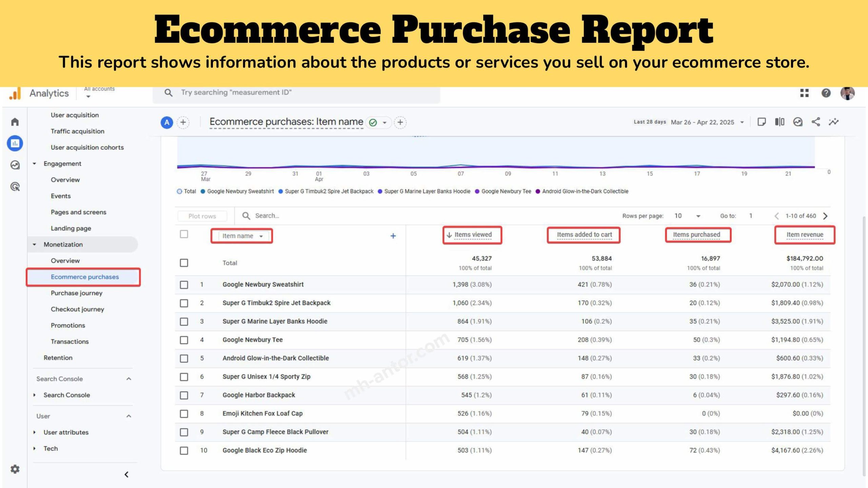Open the Google apps grid
The height and width of the screenshot is (488, 868).
(x=804, y=93)
